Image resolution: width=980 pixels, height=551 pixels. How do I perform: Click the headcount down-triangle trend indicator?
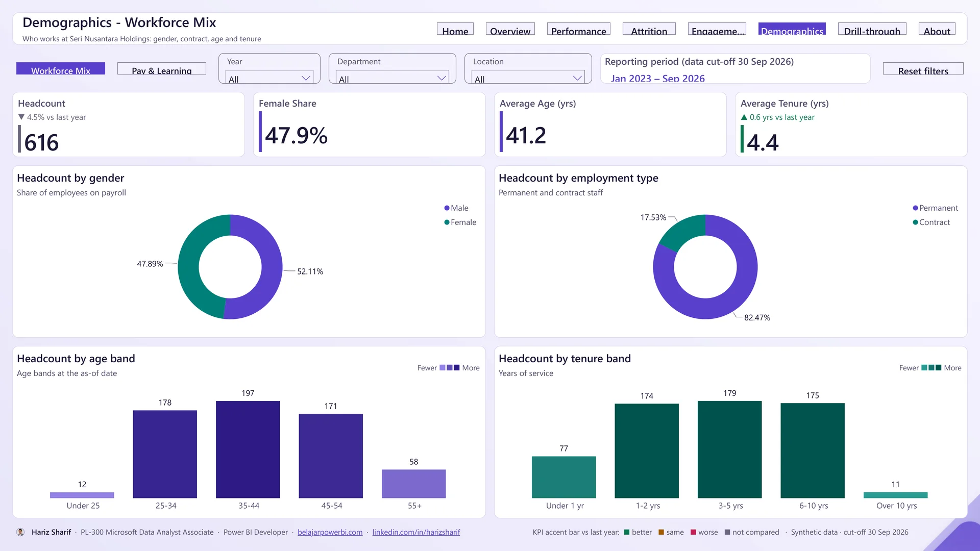(21, 117)
